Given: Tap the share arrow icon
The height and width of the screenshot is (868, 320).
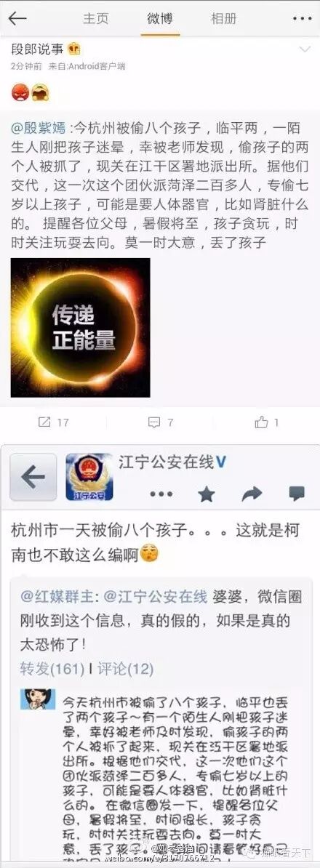Looking at the screenshot, I should coord(252,493).
